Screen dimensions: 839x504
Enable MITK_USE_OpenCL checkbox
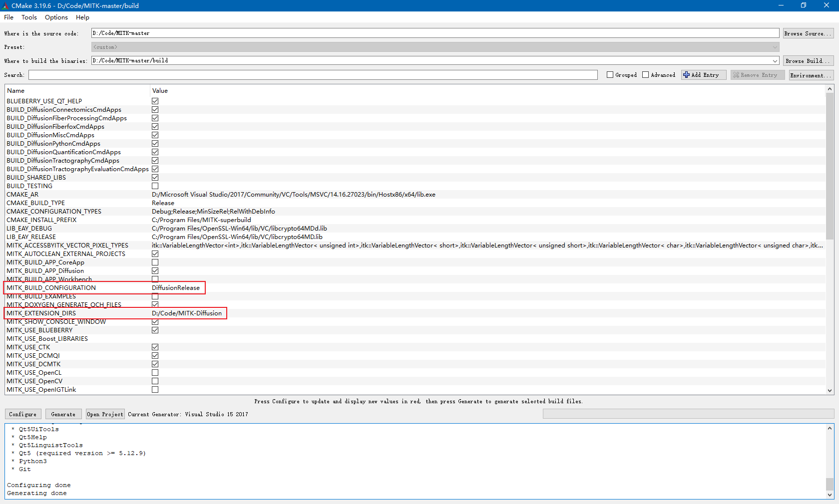point(155,373)
